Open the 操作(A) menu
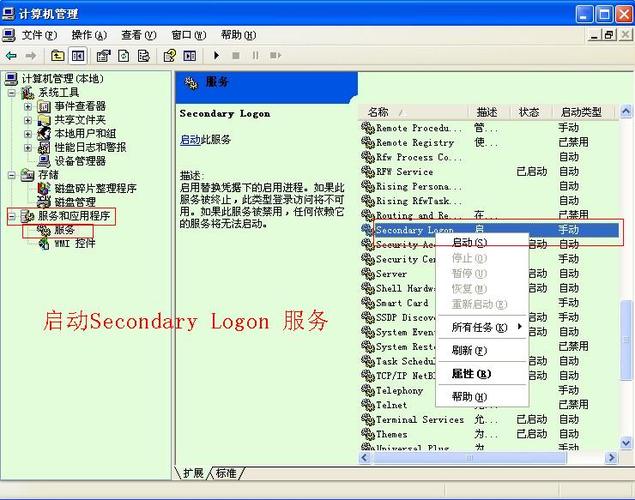 coord(89,35)
